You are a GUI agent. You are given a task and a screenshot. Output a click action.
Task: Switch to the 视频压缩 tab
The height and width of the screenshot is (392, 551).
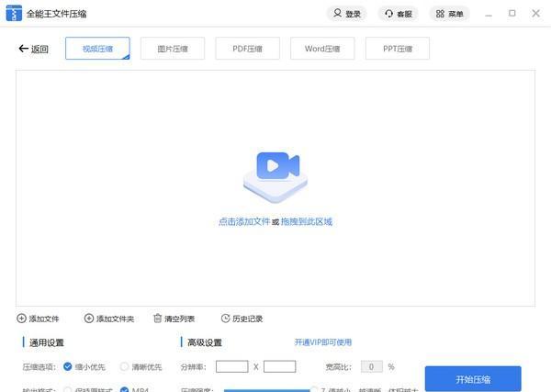[97, 49]
